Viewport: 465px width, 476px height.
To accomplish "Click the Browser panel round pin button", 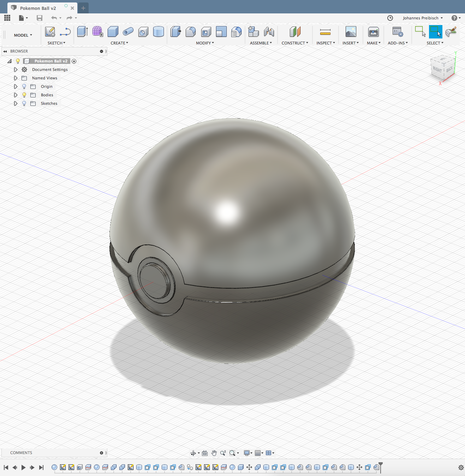I will tap(102, 52).
